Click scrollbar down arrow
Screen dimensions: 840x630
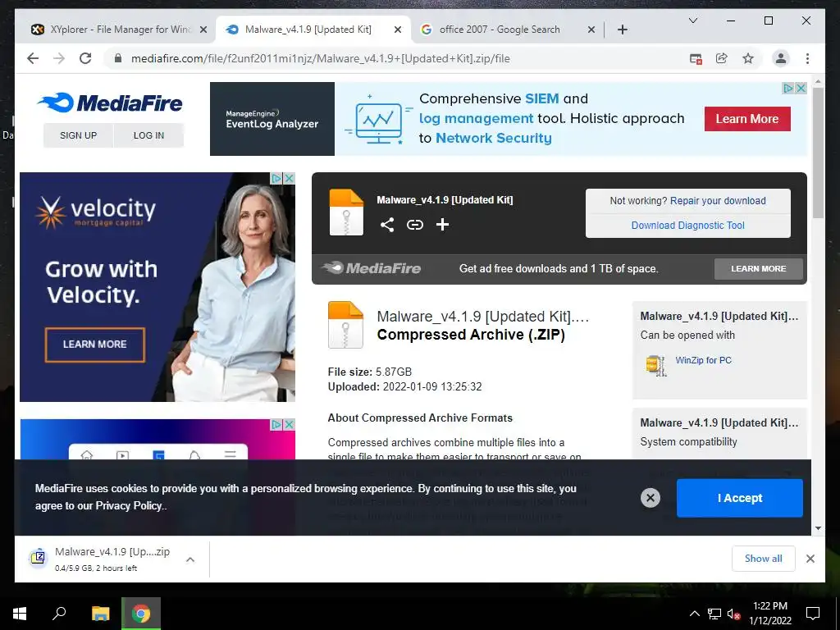click(x=818, y=528)
